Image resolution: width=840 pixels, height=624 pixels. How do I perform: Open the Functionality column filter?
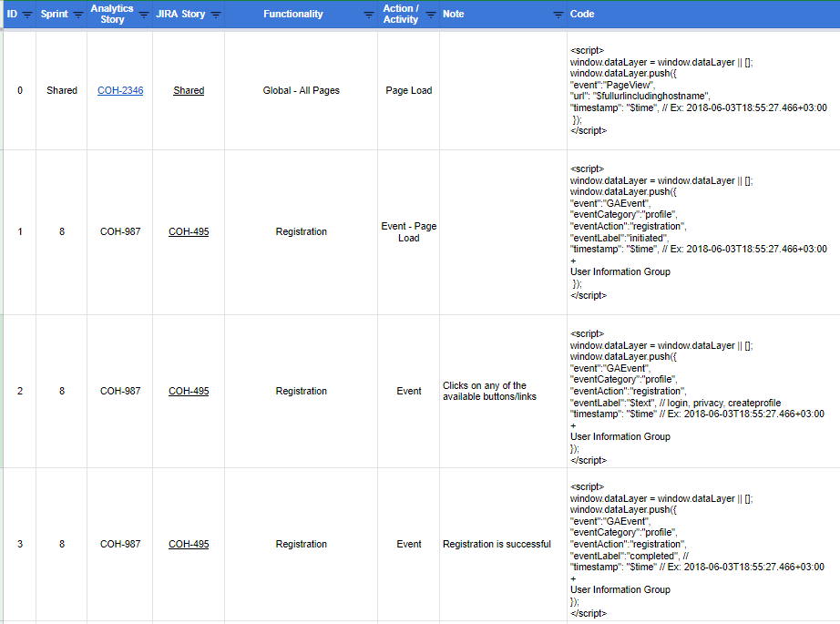(x=369, y=15)
